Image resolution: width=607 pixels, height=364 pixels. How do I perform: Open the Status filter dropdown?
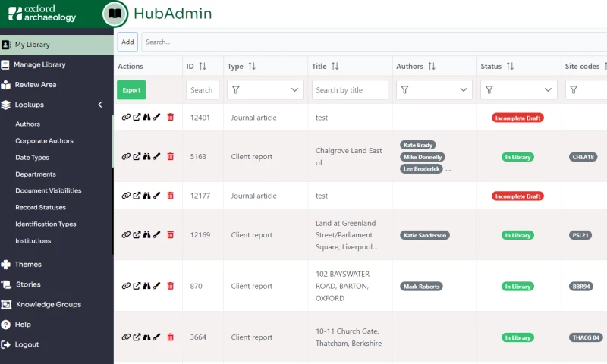[x=518, y=90]
